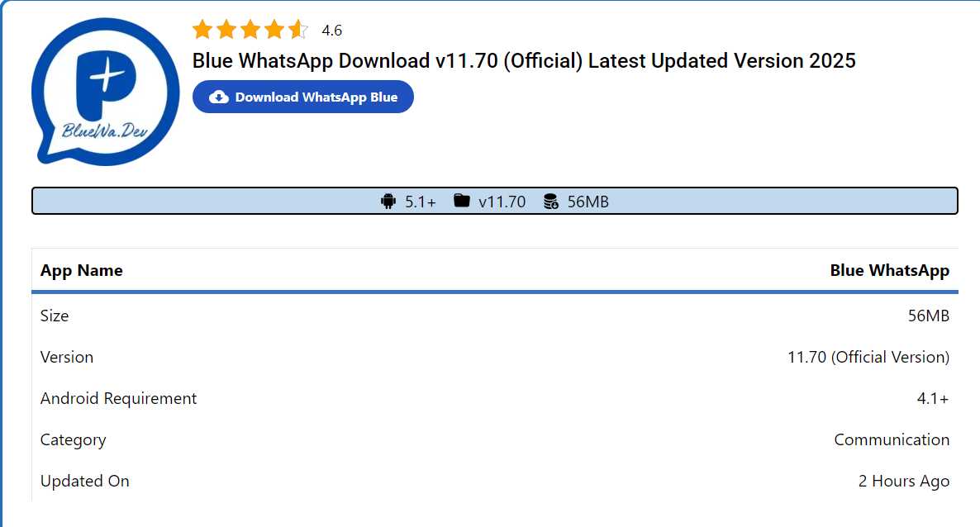Click the 5.1+ Android version label

pos(421,202)
